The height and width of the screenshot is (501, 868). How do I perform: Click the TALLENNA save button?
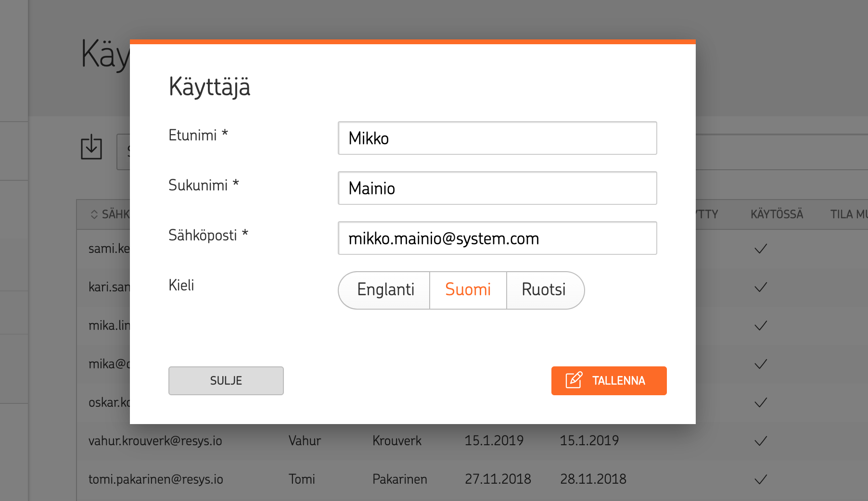[x=609, y=381]
